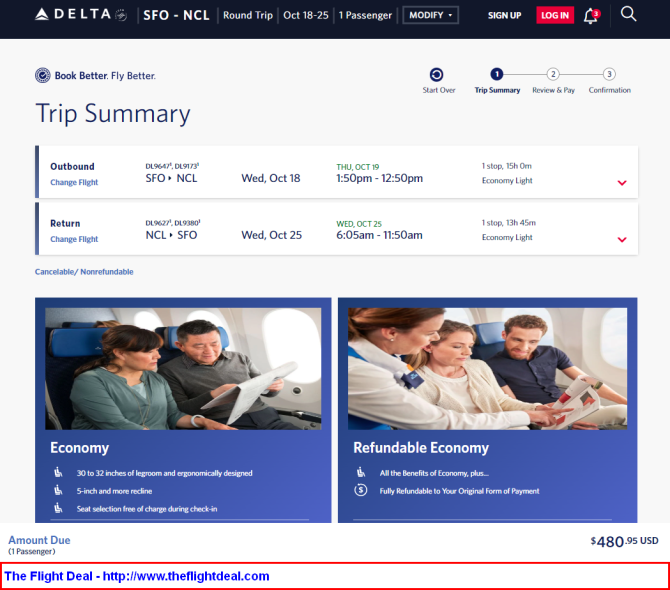Click seat icon beside All the Benefits text
The image size is (670, 590).
pyautogui.click(x=361, y=472)
